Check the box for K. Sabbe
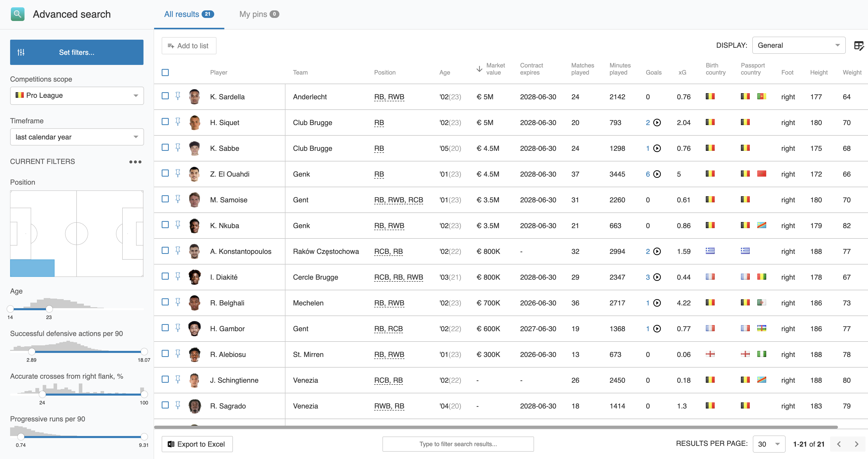 [x=165, y=148]
